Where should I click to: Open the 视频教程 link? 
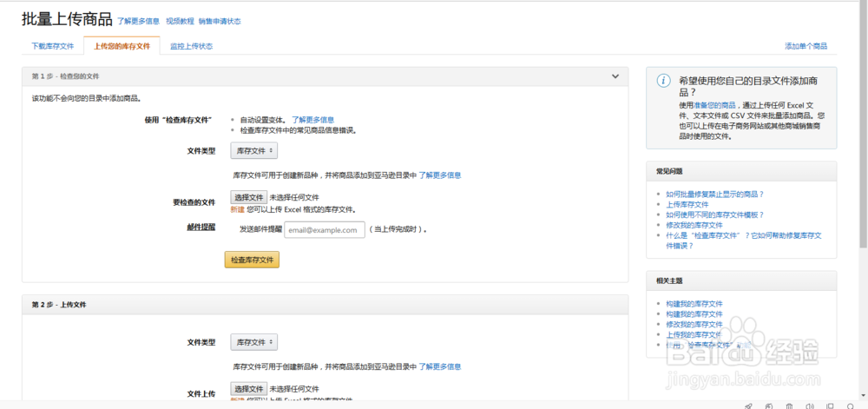[x=180, y=21]
